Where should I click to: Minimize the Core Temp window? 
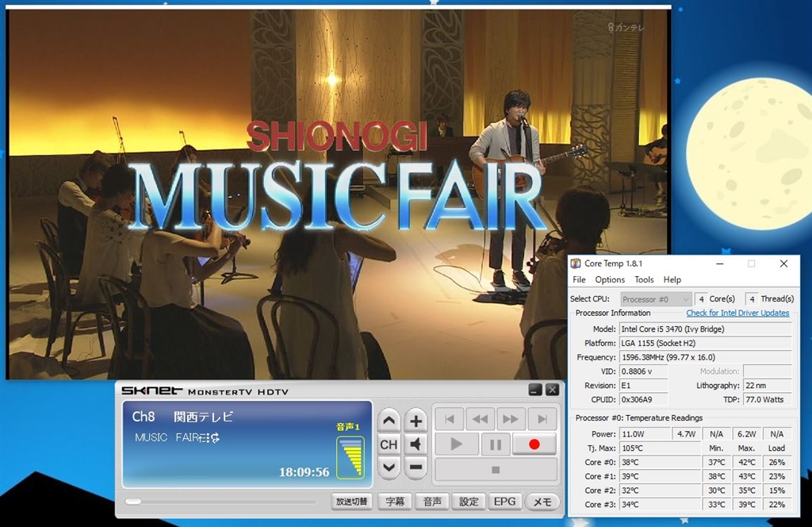[720, 263]
